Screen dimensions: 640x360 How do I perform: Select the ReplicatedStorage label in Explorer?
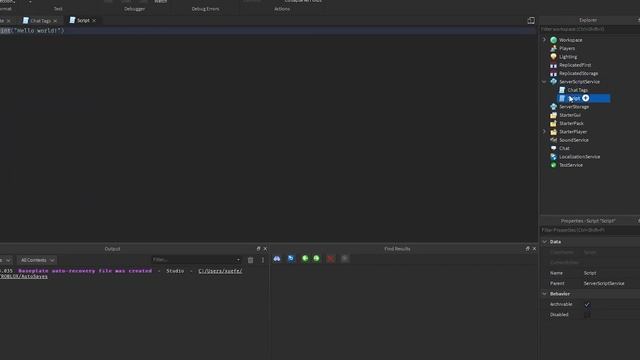578,73
